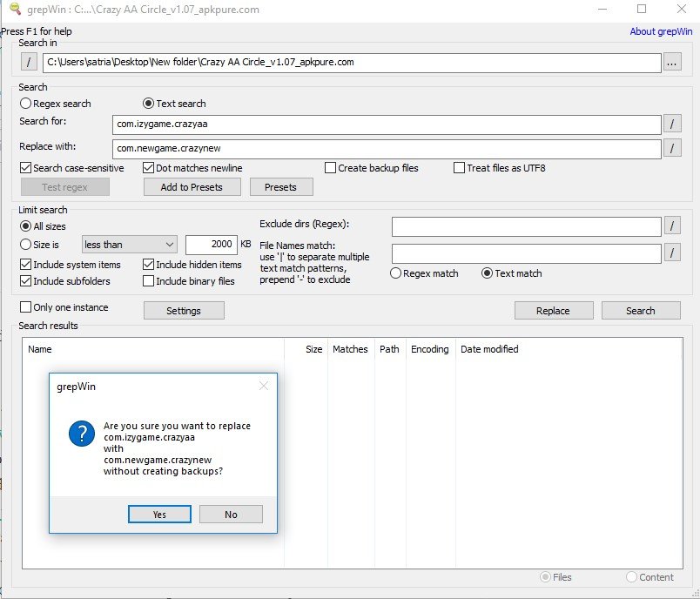Sort results by Size column header

point(306,349)
